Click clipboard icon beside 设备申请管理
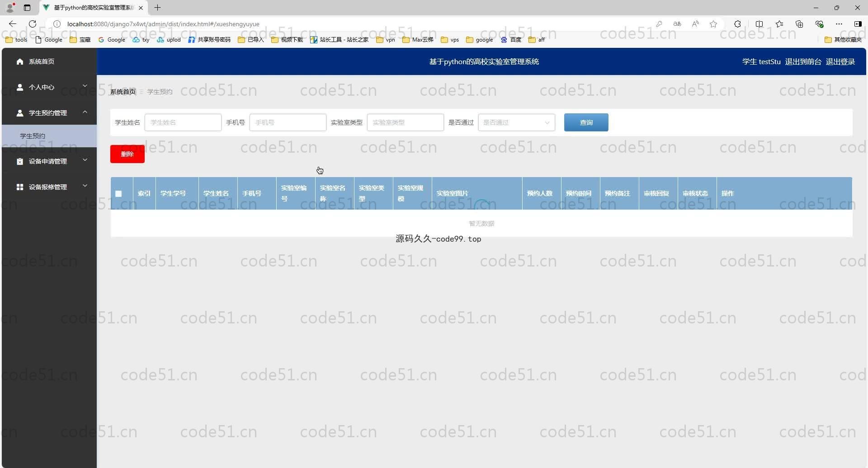The height and width of the screenshot is (468, 868). [x=20, y=161]
